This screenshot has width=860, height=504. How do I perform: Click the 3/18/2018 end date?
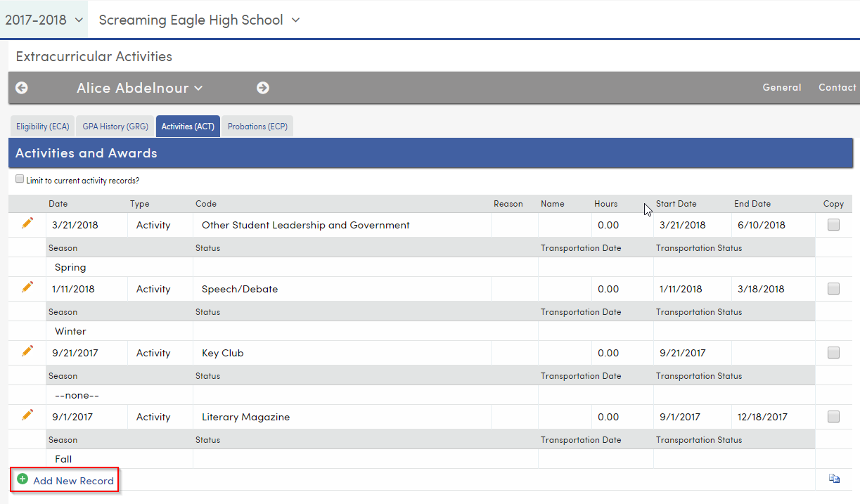(761, 289)
